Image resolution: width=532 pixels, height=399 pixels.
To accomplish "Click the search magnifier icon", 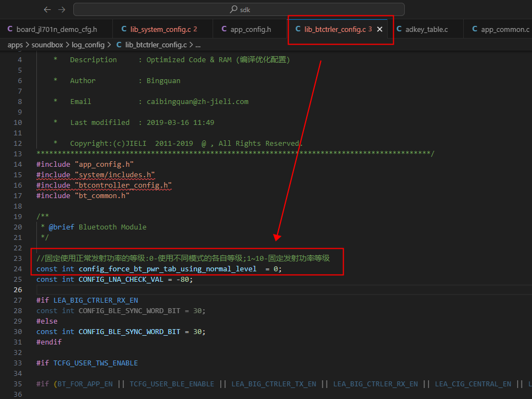I will coord(234,9).
